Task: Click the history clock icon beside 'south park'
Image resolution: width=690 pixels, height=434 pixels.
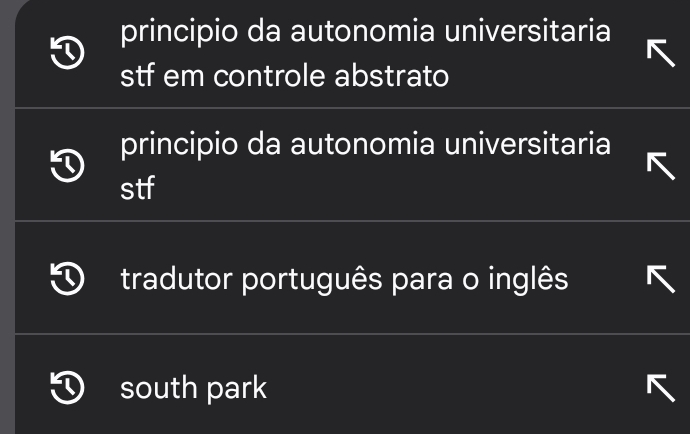Action: tap(67, 388)
